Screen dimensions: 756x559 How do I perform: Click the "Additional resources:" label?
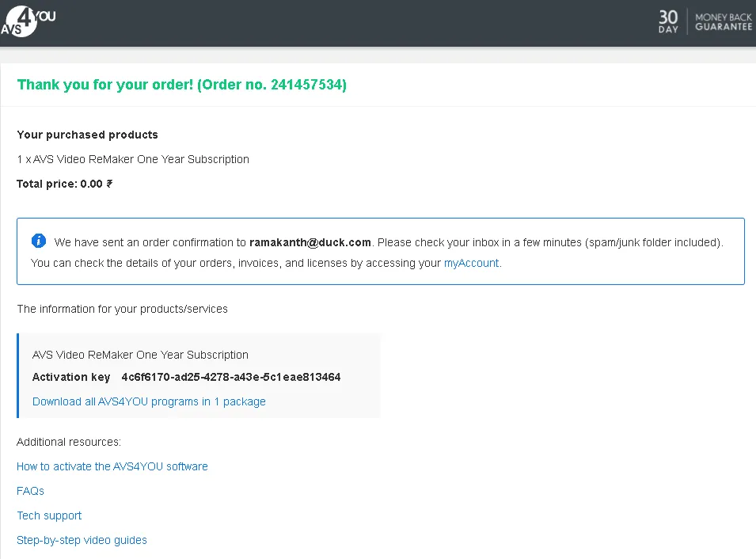[x=69, y=442]
